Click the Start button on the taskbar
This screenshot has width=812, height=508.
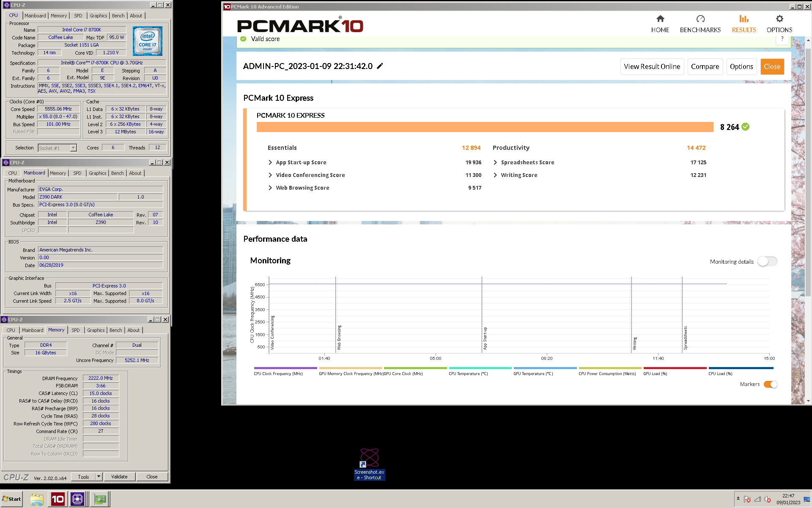(x=11, y=499)
